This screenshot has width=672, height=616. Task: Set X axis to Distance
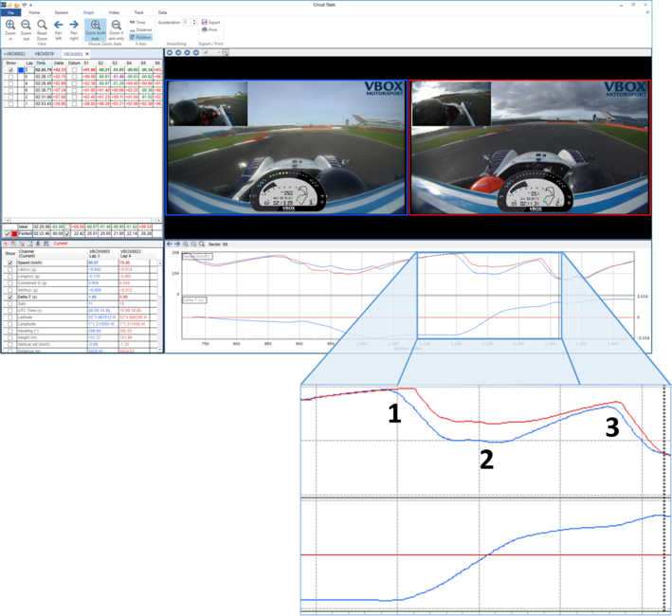pyautogui.click(x=140, y=30)
